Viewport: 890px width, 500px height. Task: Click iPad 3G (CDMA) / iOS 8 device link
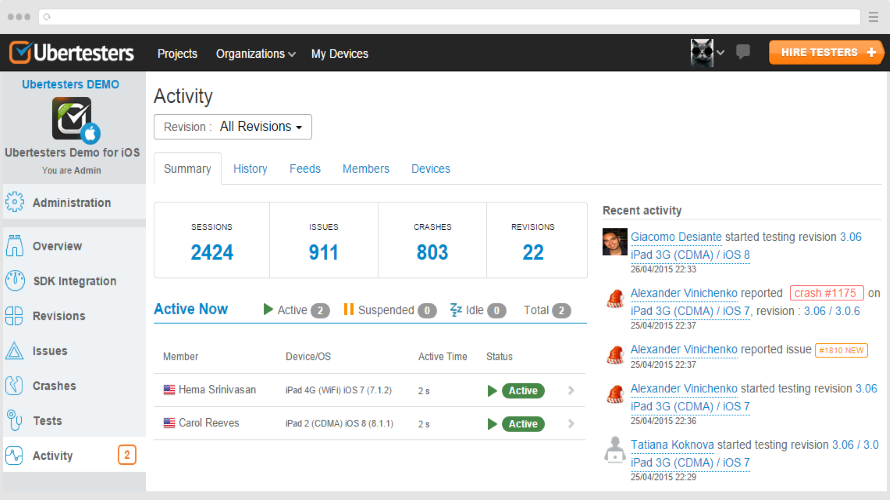[690, 255]
